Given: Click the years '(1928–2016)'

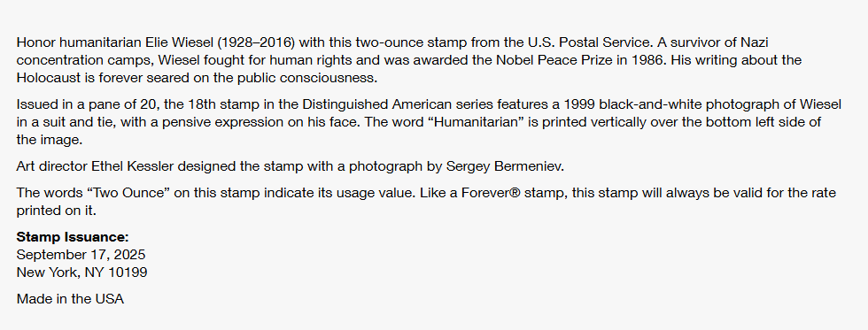Looking at the screenshot, I should pyautogui.click(x=256, y=42).
